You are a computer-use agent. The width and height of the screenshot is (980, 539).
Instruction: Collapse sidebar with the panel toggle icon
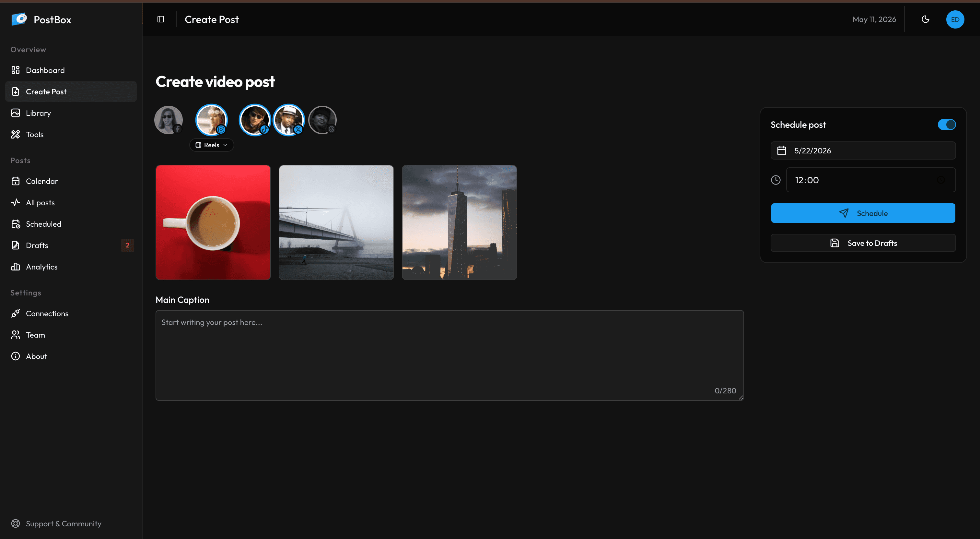point(160,19)
